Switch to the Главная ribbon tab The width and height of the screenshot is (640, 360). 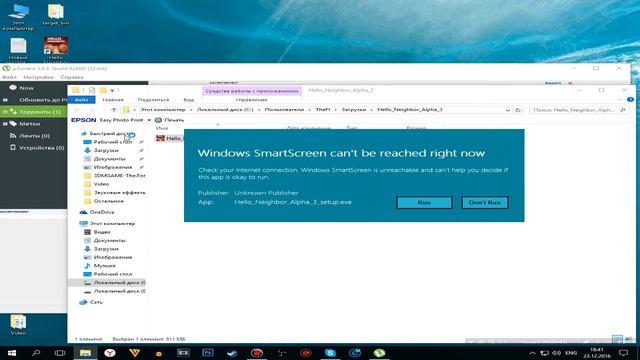(113, 100)
